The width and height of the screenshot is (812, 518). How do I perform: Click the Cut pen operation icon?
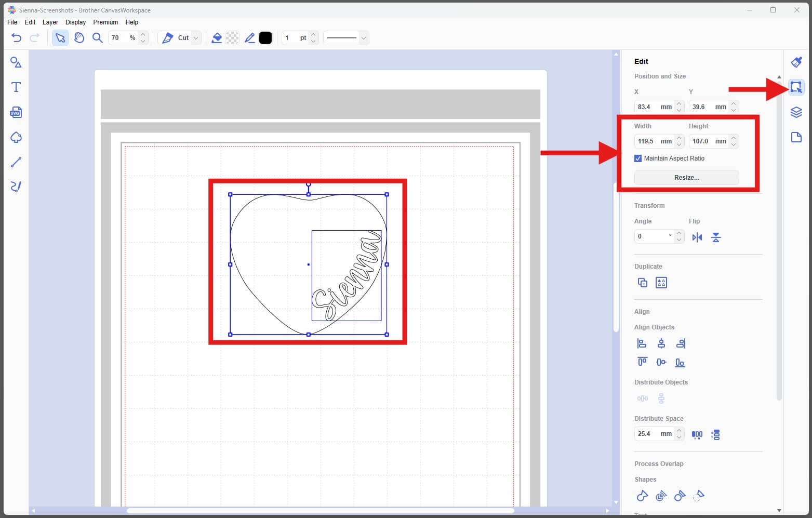167,37
